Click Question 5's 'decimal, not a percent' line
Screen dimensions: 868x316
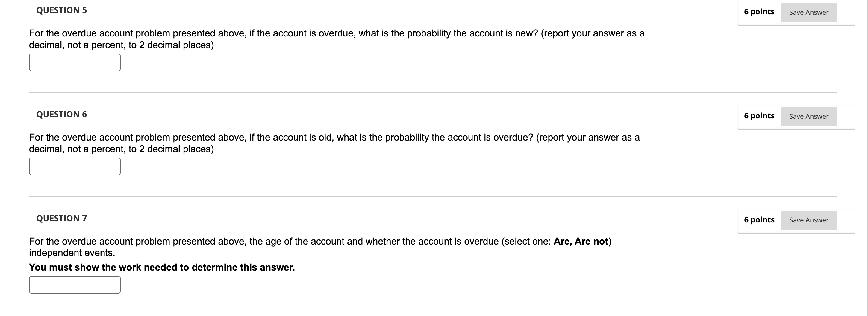click(x=121, y=45)
